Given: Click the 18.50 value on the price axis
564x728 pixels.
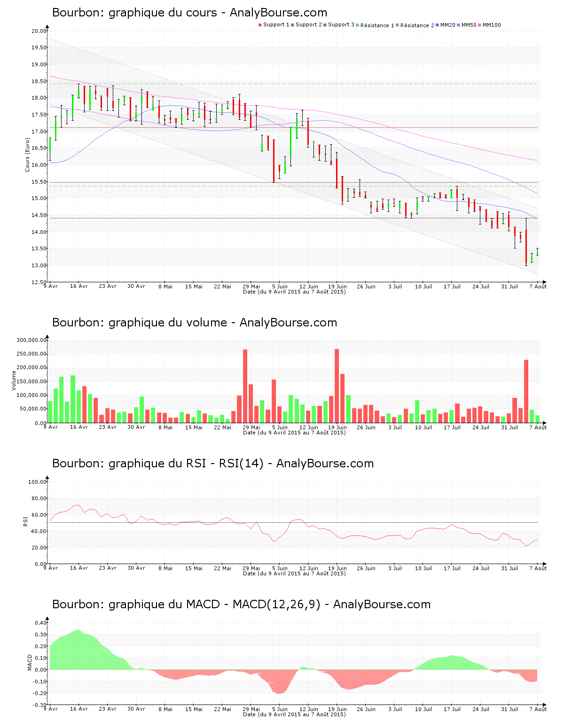Looking at the screenshot, I should 39,81.
